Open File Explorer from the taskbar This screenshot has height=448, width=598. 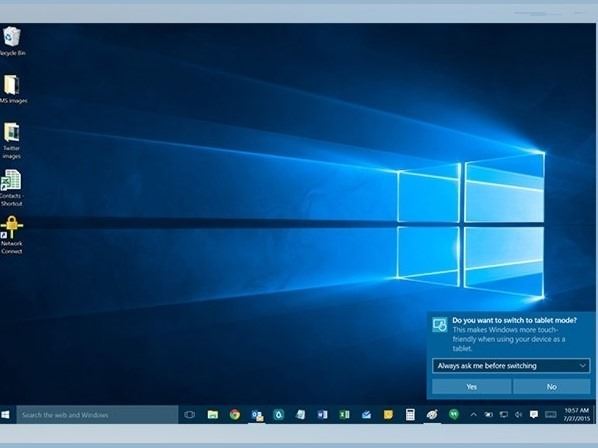[213, 414]
